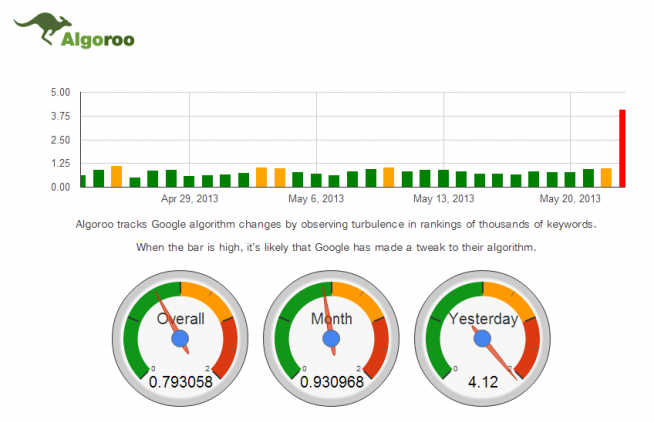Click the 4.12 value on Yesterday gauge
Screen dimensions: 654x423
(483, 382)
